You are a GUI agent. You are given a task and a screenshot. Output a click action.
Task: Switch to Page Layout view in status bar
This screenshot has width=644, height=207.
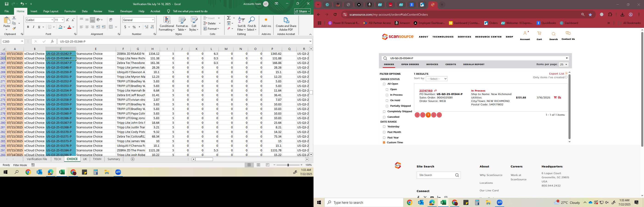(258, 165)
